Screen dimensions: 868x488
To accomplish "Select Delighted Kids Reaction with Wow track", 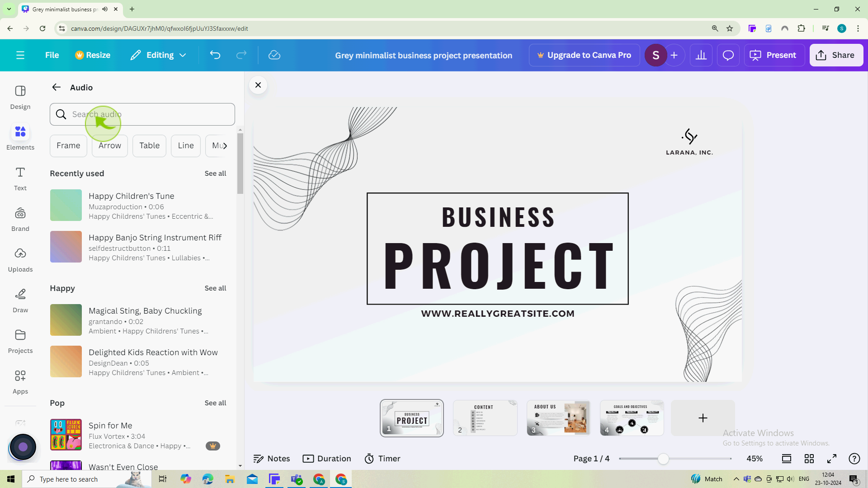I will pos(138,362).
